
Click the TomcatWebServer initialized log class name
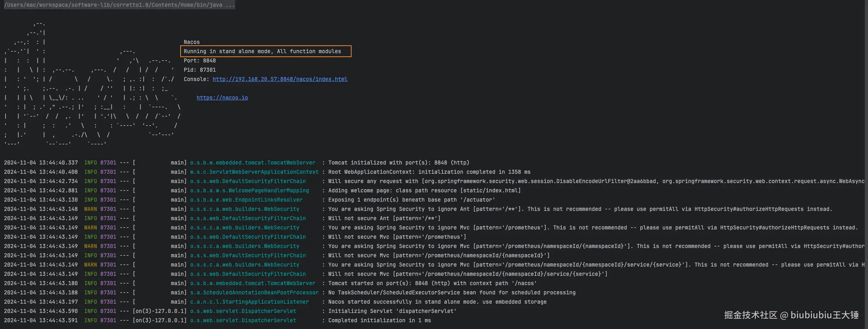click(x=253, y=163)
